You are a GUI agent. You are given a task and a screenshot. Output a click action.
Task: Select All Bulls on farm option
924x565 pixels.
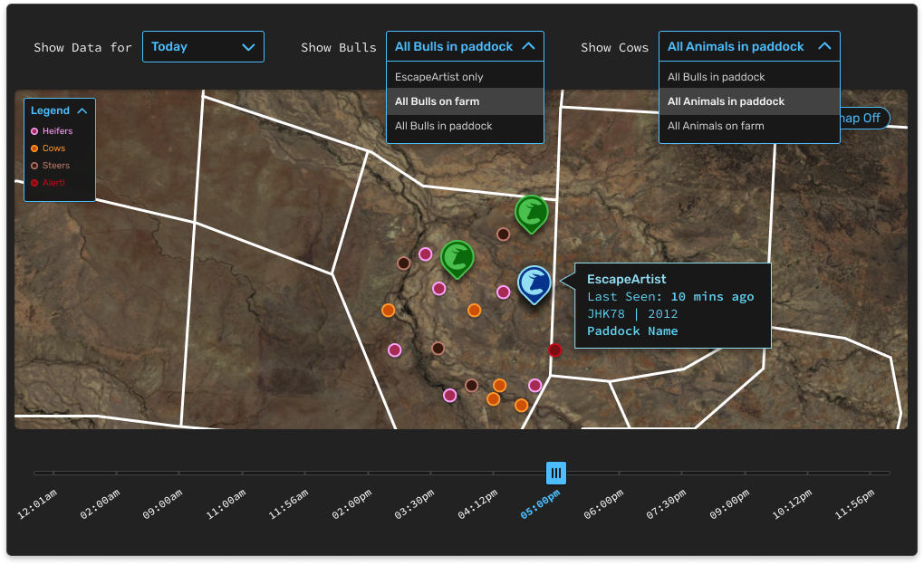(x=465, y=101)
